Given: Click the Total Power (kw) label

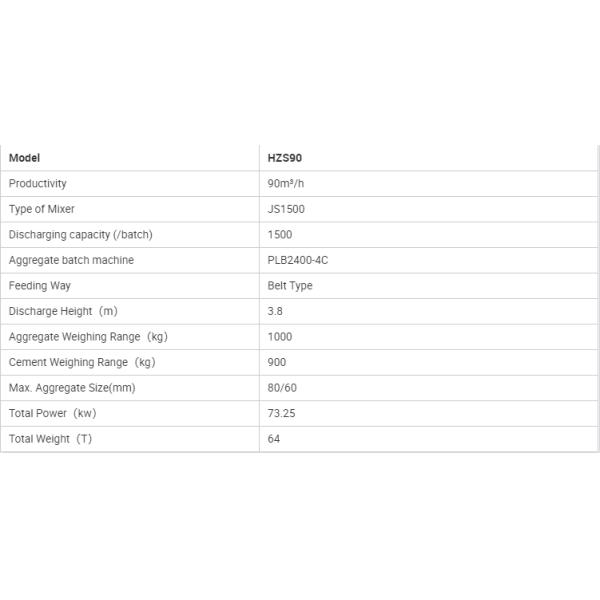Looking at the screenshot, I should pos(53,413).
